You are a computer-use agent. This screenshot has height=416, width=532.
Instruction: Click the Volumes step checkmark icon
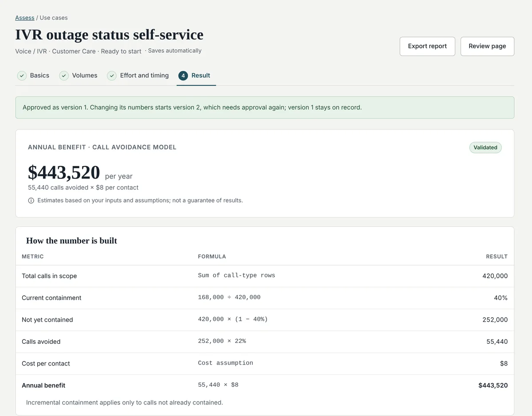tap(64, 76)
